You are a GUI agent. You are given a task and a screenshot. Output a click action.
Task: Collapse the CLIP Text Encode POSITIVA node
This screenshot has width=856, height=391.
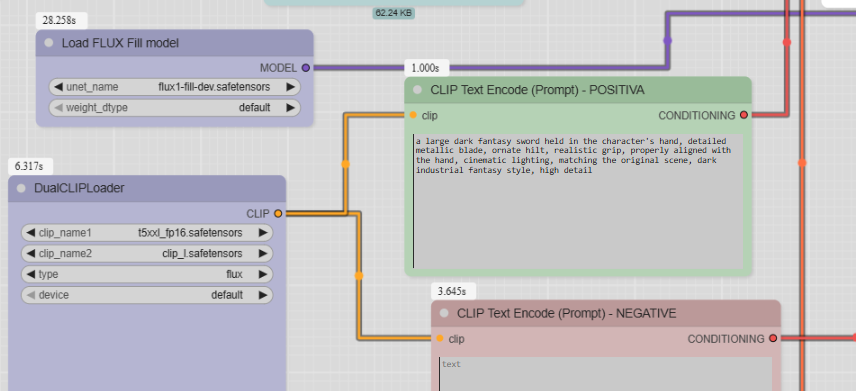click(x=418, y=90)
